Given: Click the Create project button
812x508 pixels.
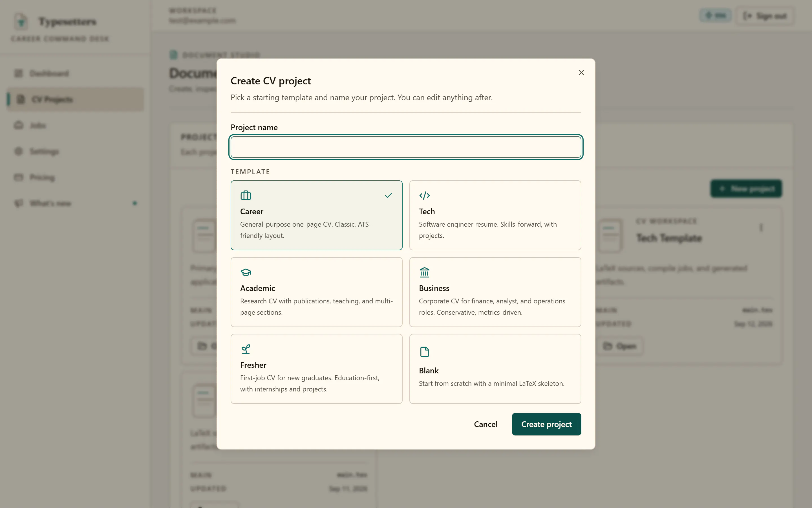Looking at the screenshot, I should coord(546,424).
